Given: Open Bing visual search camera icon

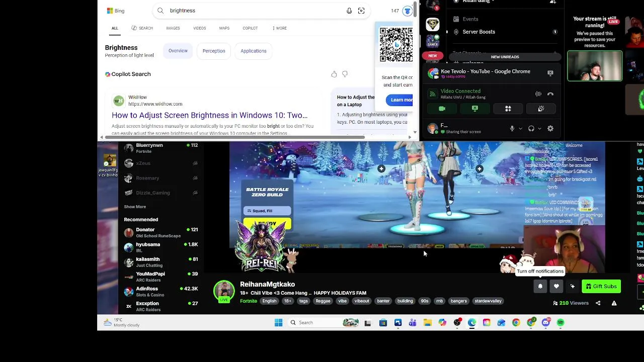Looking at the screenshot, I should (x=361, y=11).
